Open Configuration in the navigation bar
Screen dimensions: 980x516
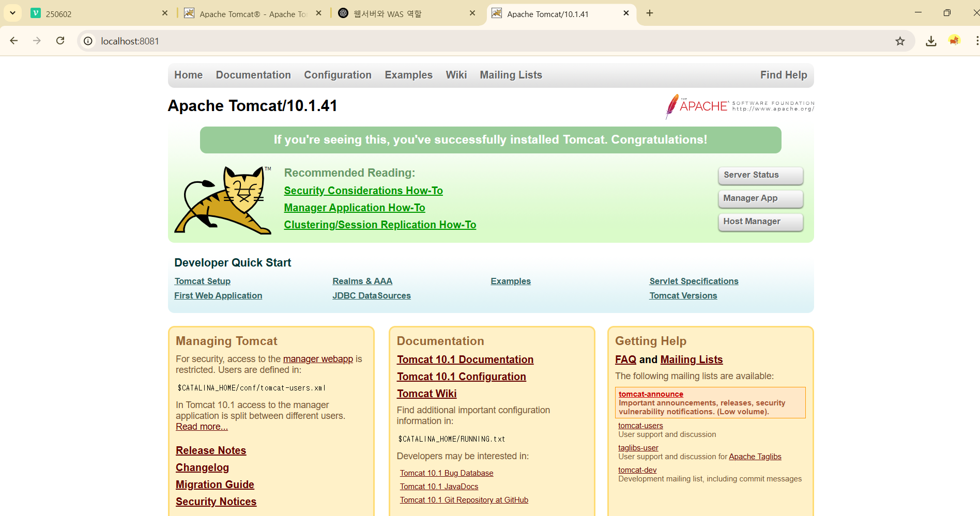pos(338,75)
